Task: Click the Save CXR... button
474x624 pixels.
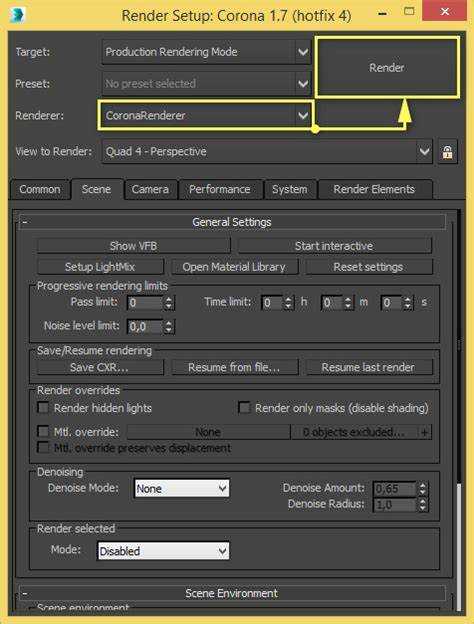Action: coord(100,367)
